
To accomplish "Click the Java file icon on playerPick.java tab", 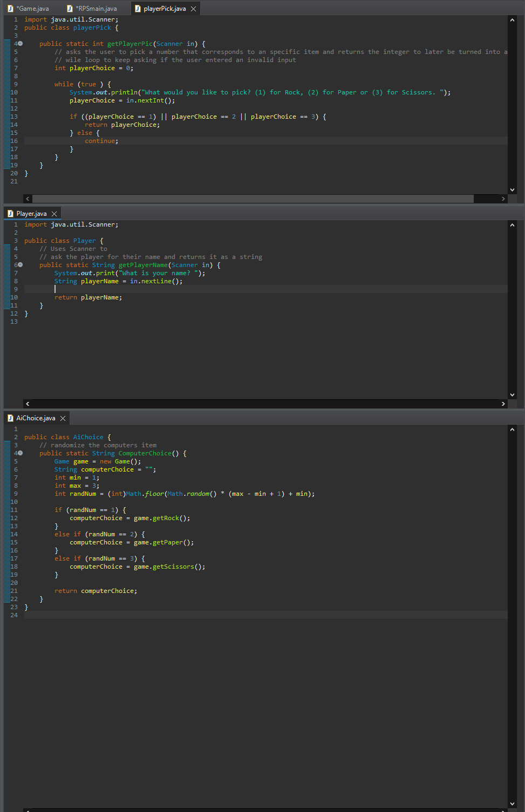I will pos(138,9).
